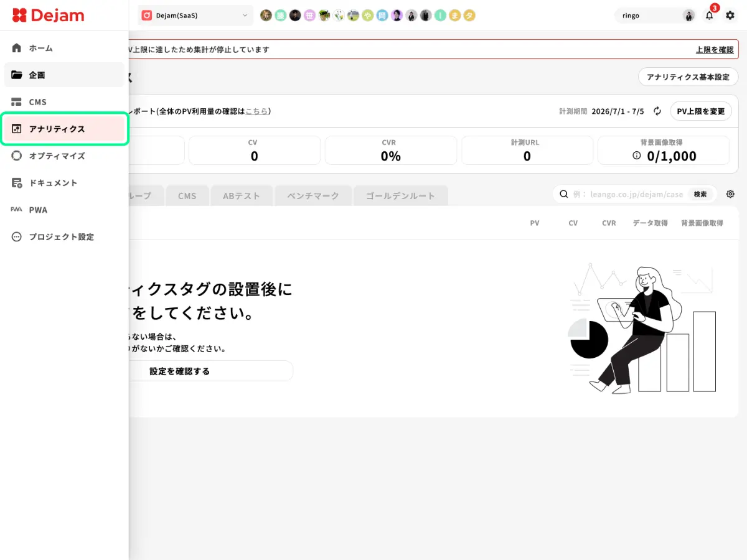Click the Dejam logo
This screenshot has width=747, height=560.
[x=48, y=16]
